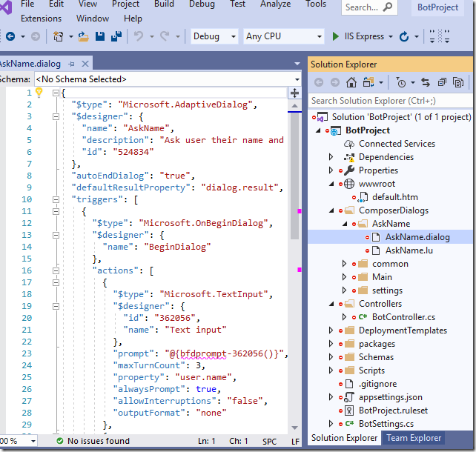Open the IIS Express dropdown arrow

coord(391,37)
